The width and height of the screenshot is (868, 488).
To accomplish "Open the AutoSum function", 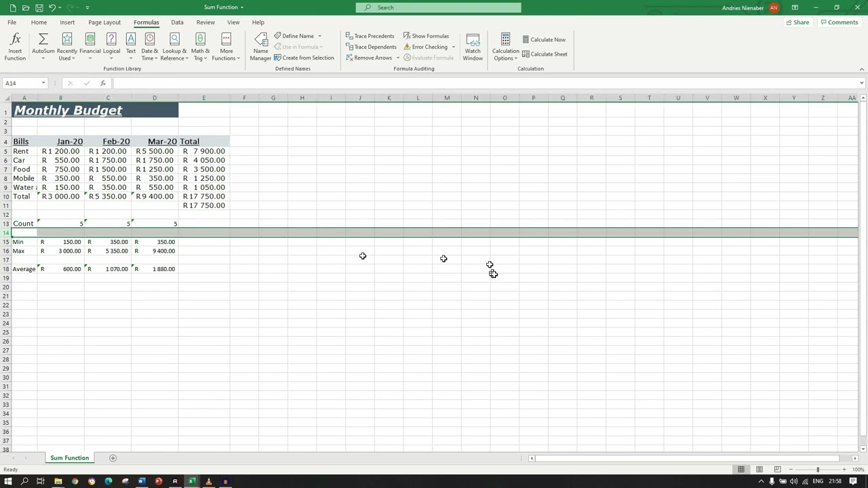I will click(x=43, y=46).
